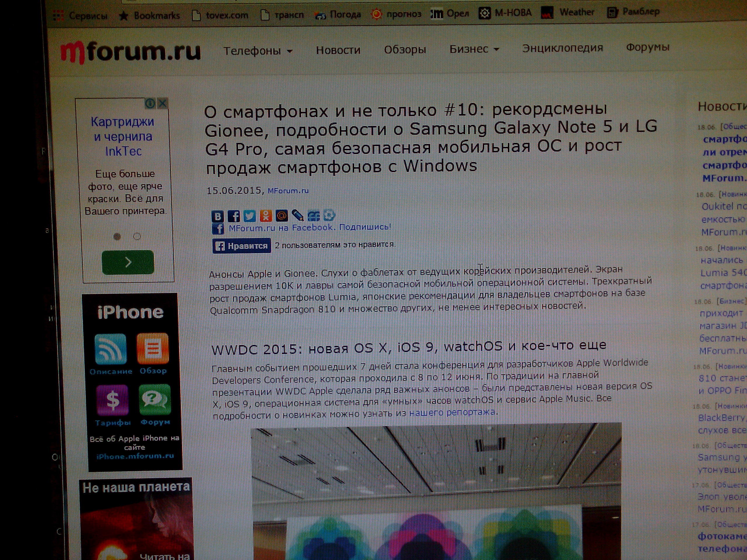The width and height of the screenshot is (747, 560).
Task: Click the WWDC conference hall photo
Action: 437,491
